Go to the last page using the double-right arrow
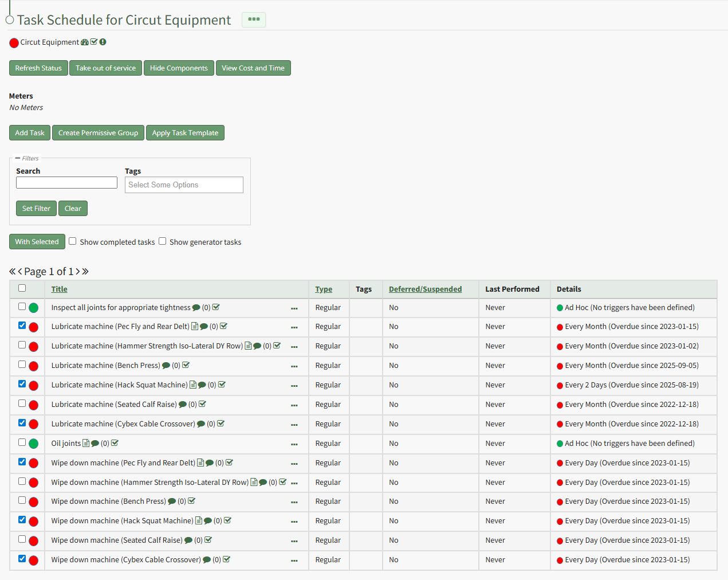The width and height of the screenshot is (728, 580). tap(85, 272)
